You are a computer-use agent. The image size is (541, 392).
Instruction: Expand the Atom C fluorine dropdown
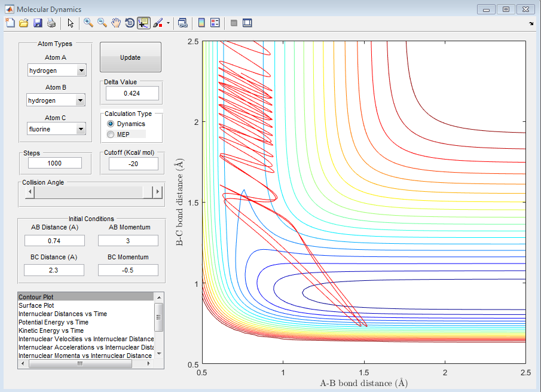pyautogui.click(x=81, y=129)
